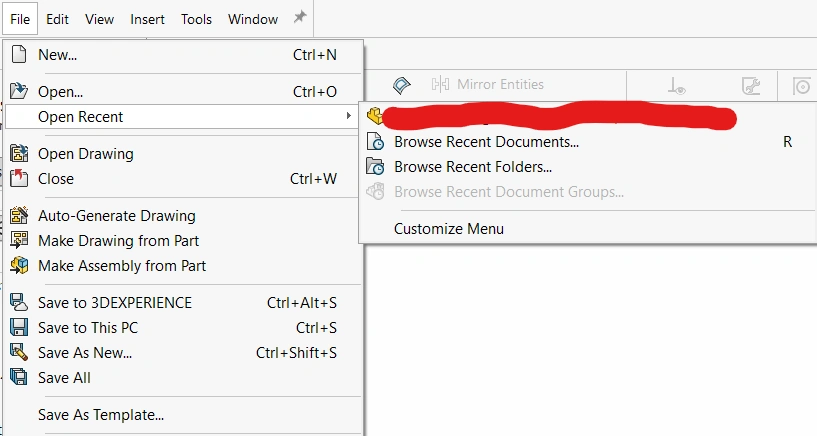Screen dimensions: 817x436
Task: Choose Save As Template...
Action: click(101, 415)
